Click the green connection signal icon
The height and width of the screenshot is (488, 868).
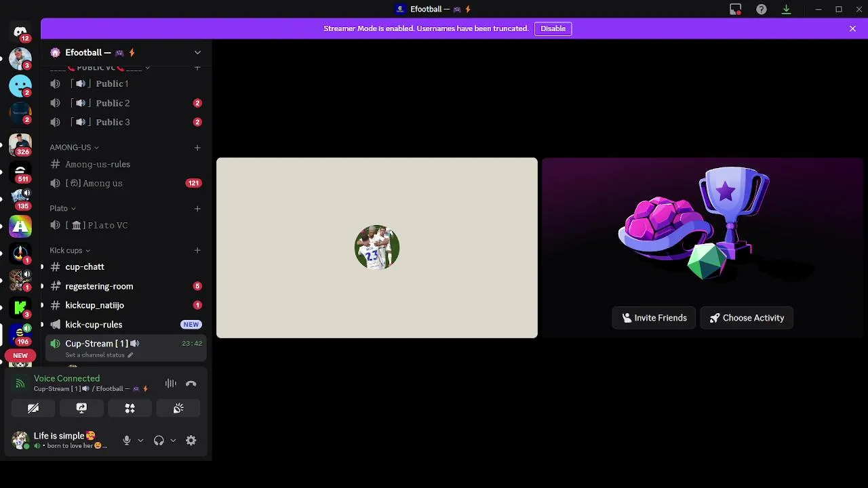coord(20,384)
